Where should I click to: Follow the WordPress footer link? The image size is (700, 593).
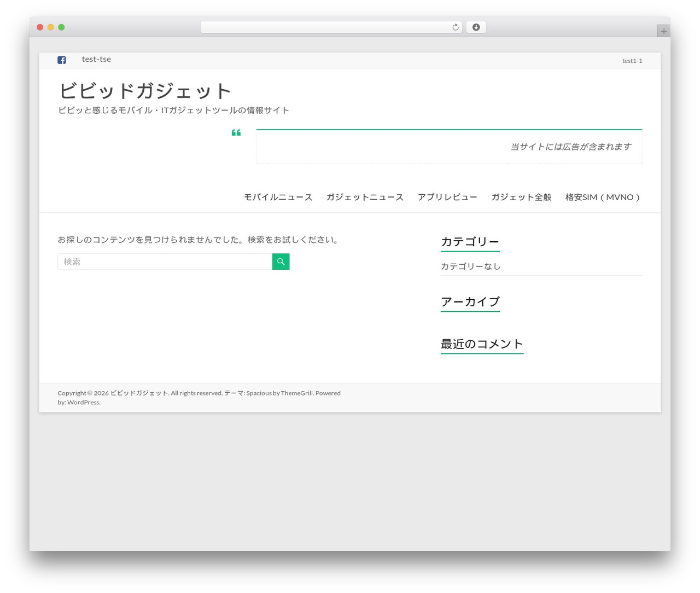pyautogui.click(x=83, y=402)
